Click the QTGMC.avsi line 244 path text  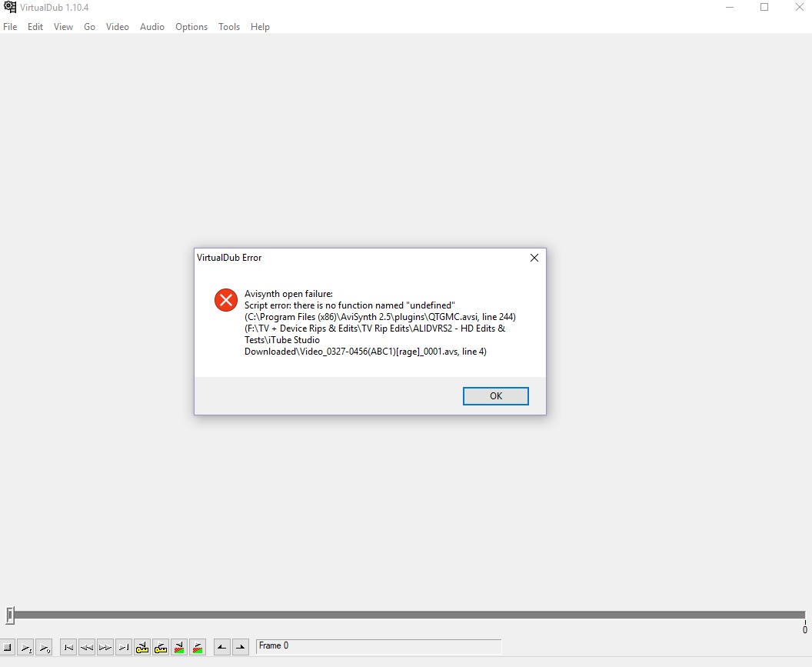[380, 317]
